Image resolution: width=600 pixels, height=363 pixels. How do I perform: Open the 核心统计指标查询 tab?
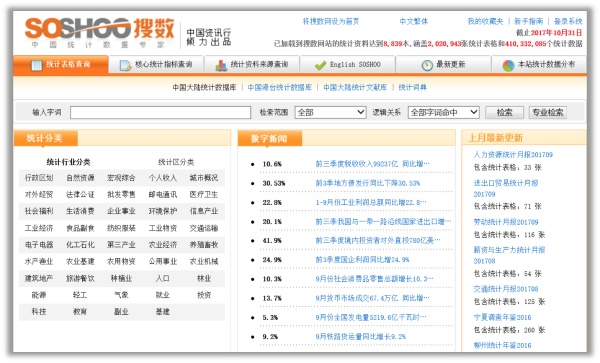[x=156, y=65]
